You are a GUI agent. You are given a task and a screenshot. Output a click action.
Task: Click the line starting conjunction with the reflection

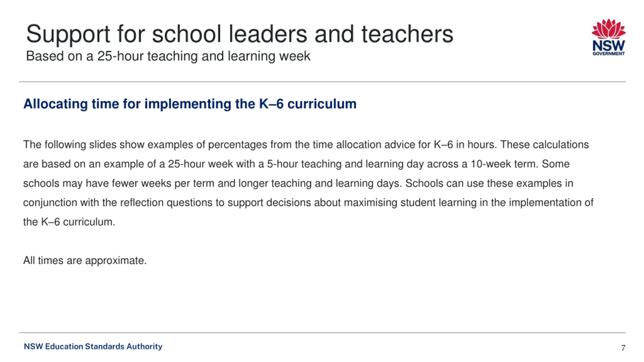[308, 203]
